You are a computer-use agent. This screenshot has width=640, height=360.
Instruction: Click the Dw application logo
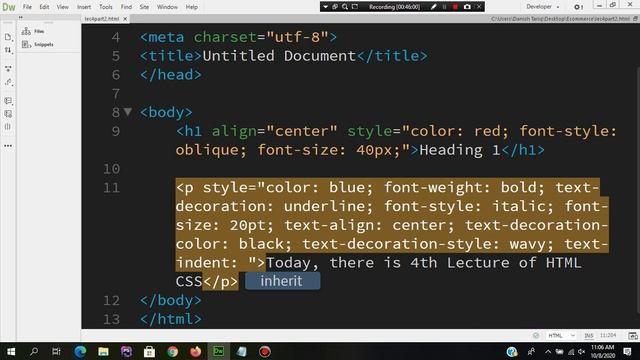coord(9,7)
